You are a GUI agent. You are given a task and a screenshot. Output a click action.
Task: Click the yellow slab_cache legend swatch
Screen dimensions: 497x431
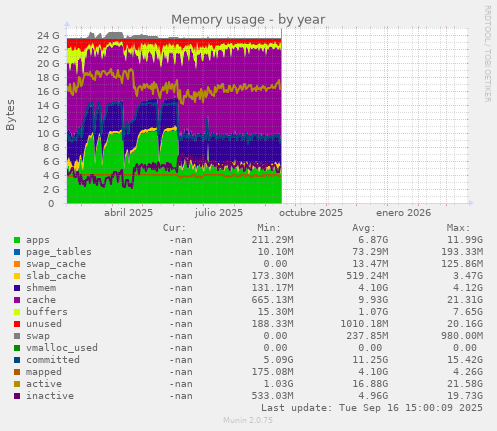(17, 276)
